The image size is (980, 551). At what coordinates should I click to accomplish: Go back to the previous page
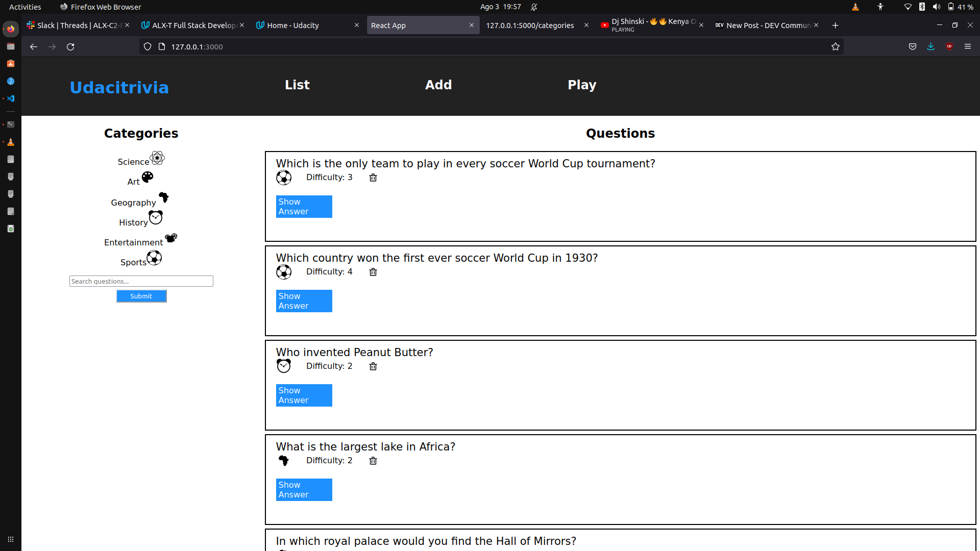pyautogui.click(x=34, y=46)
